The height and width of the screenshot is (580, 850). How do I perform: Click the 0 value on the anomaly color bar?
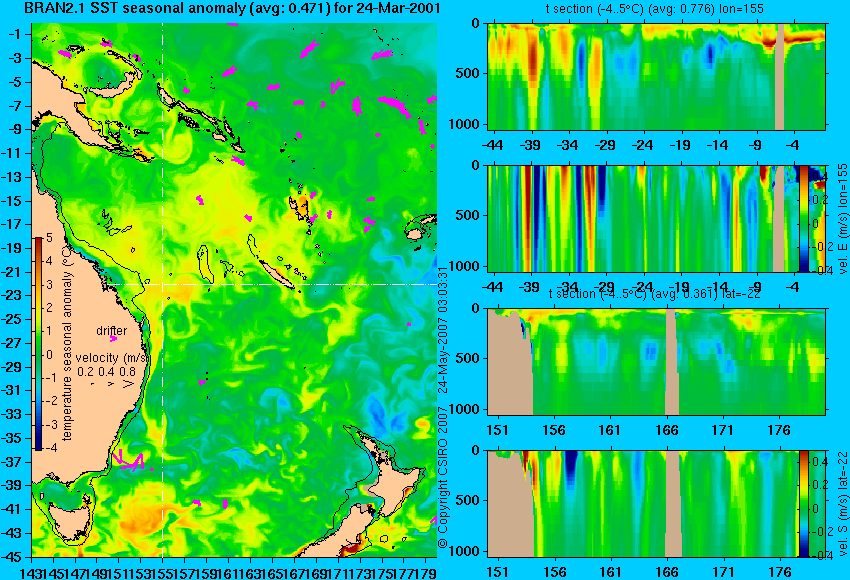(49, 355)
